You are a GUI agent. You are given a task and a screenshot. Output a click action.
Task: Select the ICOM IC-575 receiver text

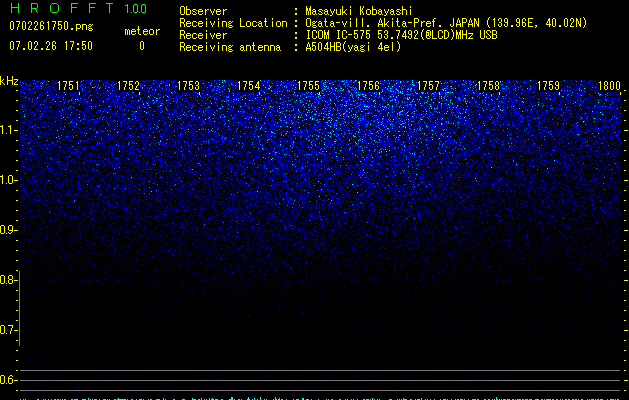(401, 35)
